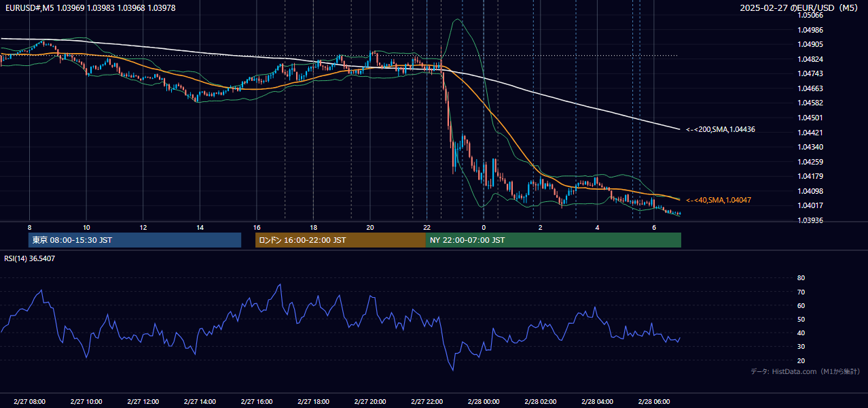Viewport: 868px width, 408px height.
Task: Click the <-<200,SMA,1.04436 line label
Action: (720, 129)
